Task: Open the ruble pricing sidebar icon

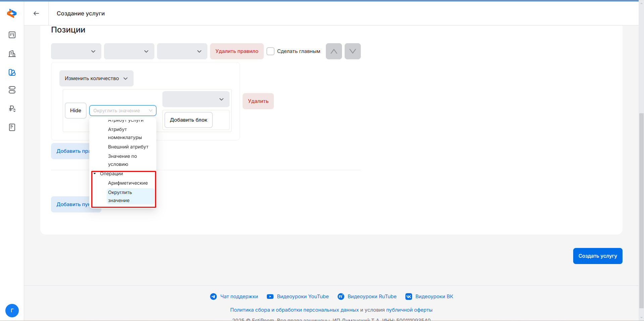Action: pyautogui.click(x=12, y=109)
